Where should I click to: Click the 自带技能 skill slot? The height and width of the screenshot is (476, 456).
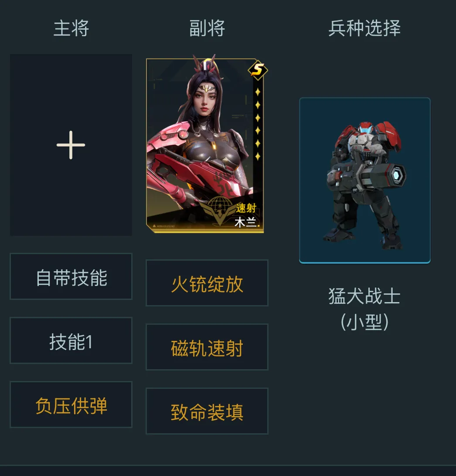[71, 276]
